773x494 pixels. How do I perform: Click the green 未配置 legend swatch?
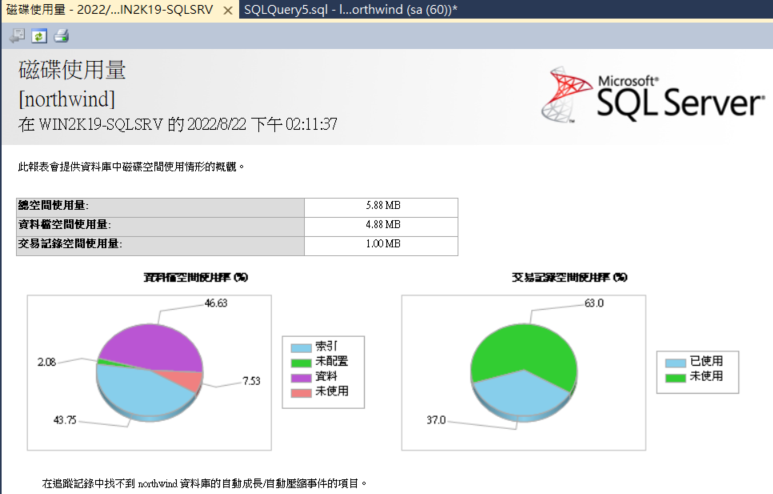[x=301, y=363]
